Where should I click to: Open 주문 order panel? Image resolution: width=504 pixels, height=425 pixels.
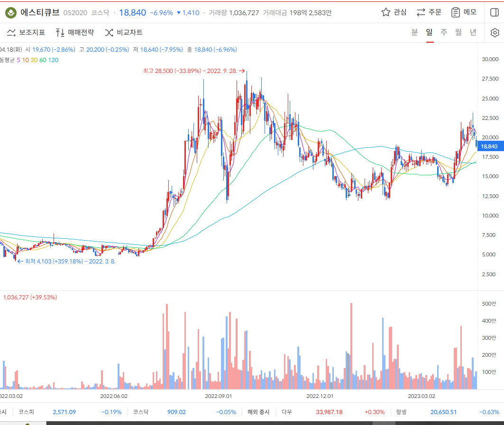tap(429, 12)
